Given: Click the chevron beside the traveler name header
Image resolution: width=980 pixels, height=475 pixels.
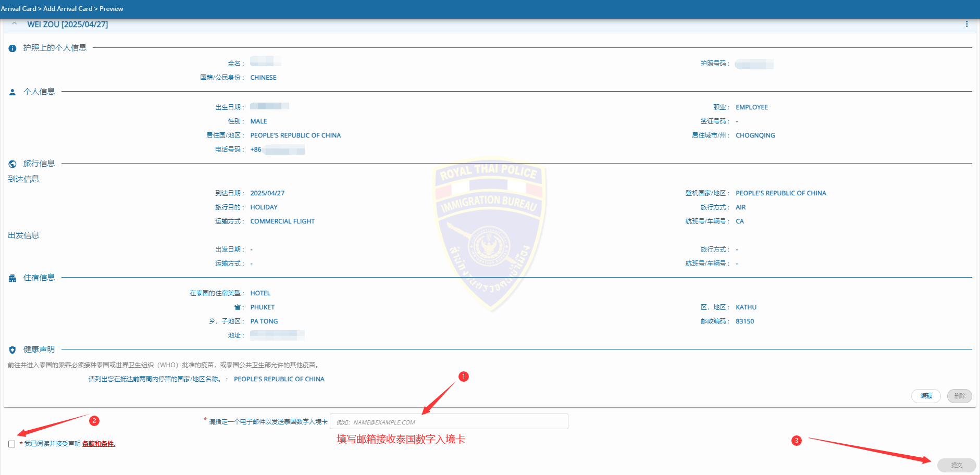Looking at the screenshot, I should [15, 23].
